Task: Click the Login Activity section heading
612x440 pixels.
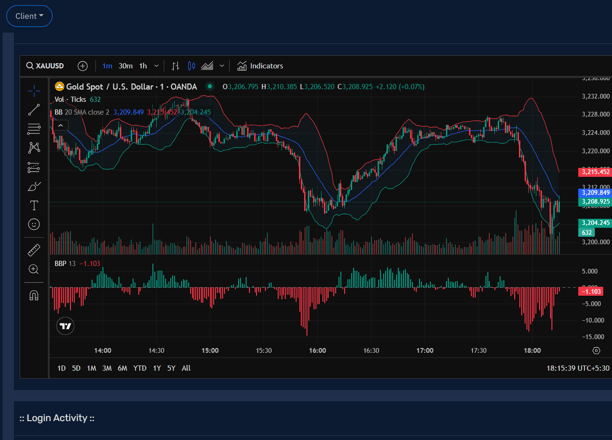Action: 57,418
